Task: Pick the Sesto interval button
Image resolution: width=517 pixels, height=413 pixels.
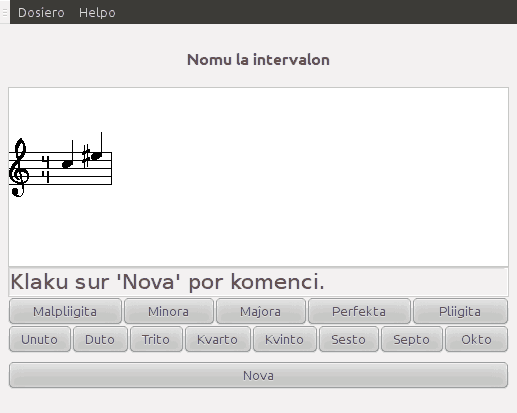Action: click(x=349, y=339)
